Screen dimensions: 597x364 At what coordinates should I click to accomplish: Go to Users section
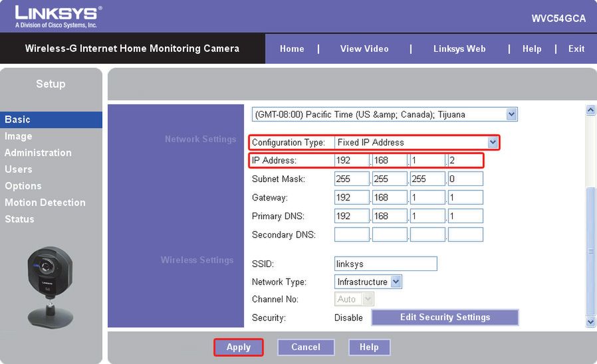click(18, 169)
